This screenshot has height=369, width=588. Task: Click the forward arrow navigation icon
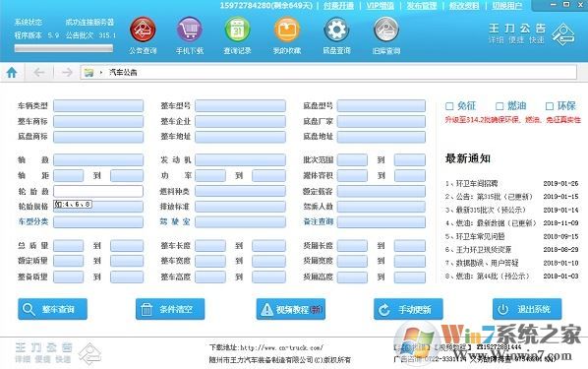[67, 72]
